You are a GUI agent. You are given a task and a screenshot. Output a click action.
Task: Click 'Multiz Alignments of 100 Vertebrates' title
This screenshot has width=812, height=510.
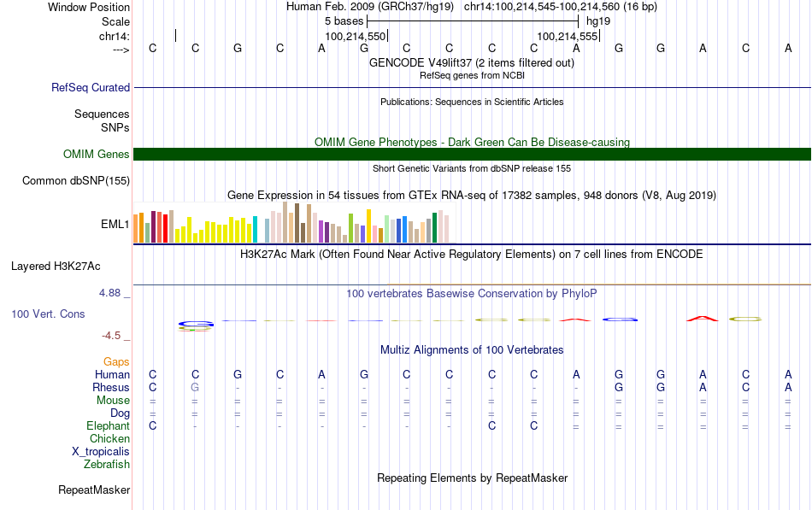pyautogui.click(x=472, y=350)
